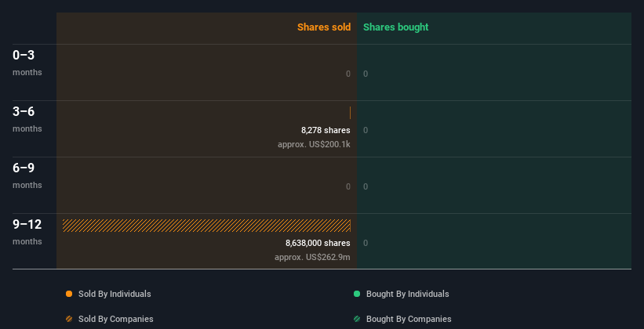Toggle the Bought By Individuals legend label
Image resolution: width=644 pixels, height=329 pixels.
pos(407,294)
